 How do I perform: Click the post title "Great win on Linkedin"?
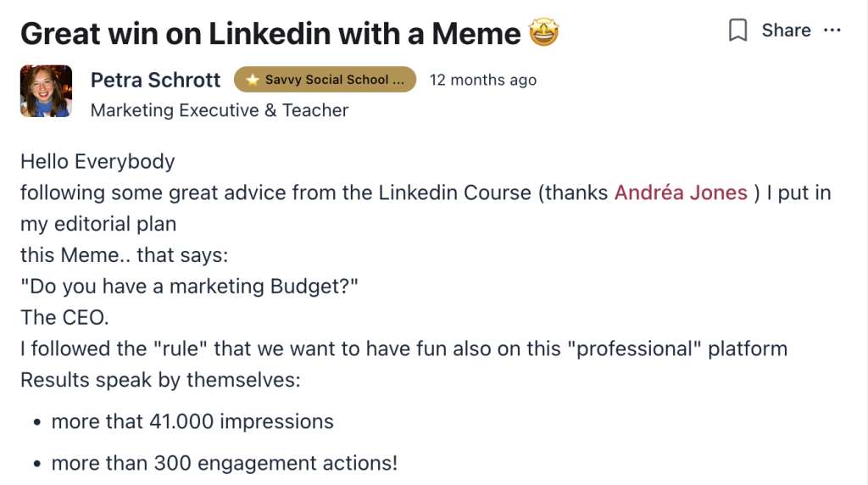270,33
